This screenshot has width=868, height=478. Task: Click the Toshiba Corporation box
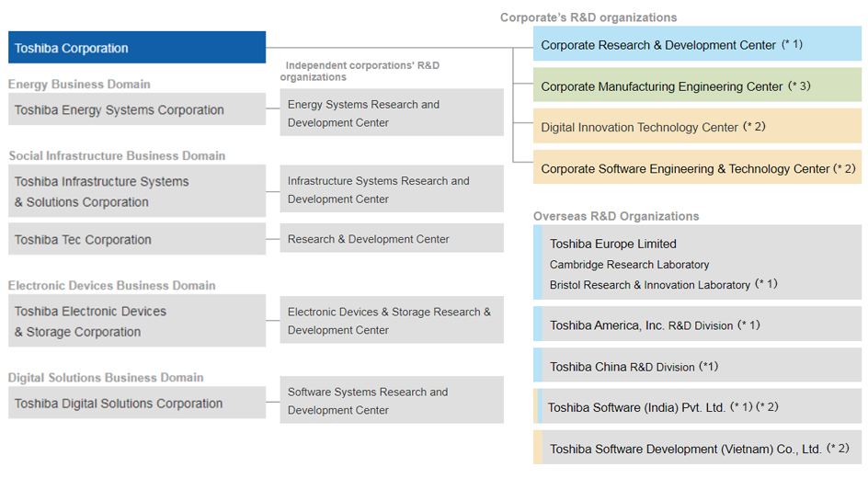click(137, 48)
